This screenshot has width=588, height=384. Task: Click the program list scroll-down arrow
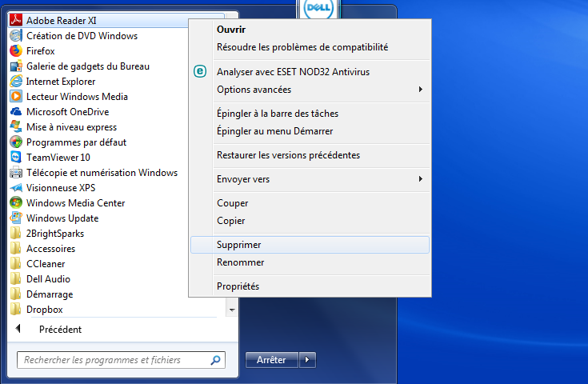point(232,310)
